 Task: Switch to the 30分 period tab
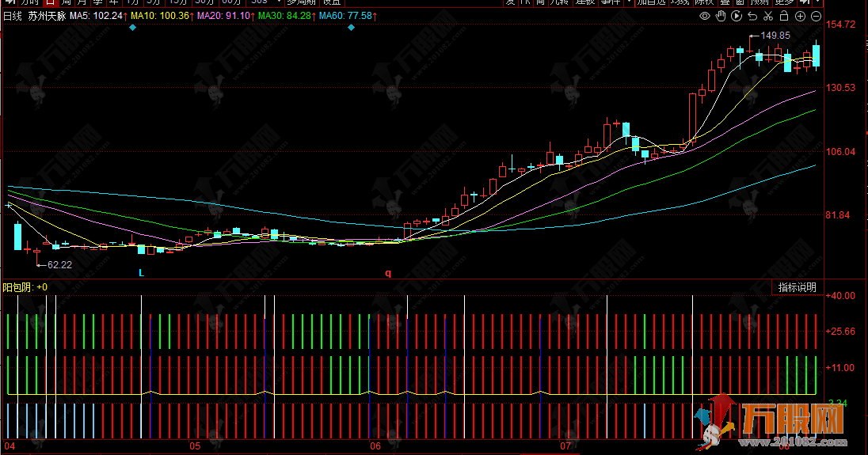click(x=204, y=2)
